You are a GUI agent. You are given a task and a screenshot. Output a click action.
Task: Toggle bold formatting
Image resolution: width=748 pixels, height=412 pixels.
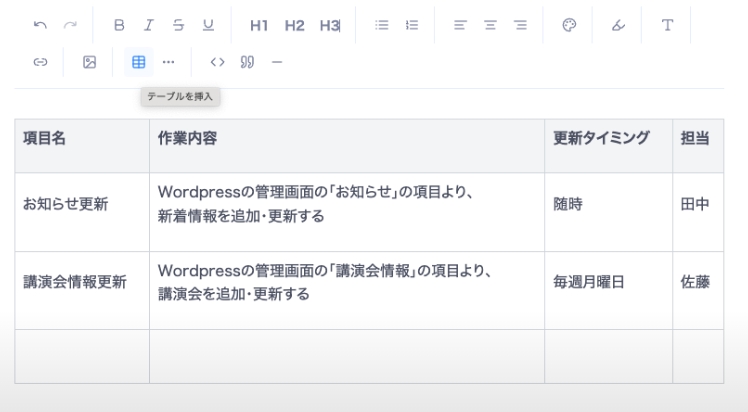click(119, 25)
